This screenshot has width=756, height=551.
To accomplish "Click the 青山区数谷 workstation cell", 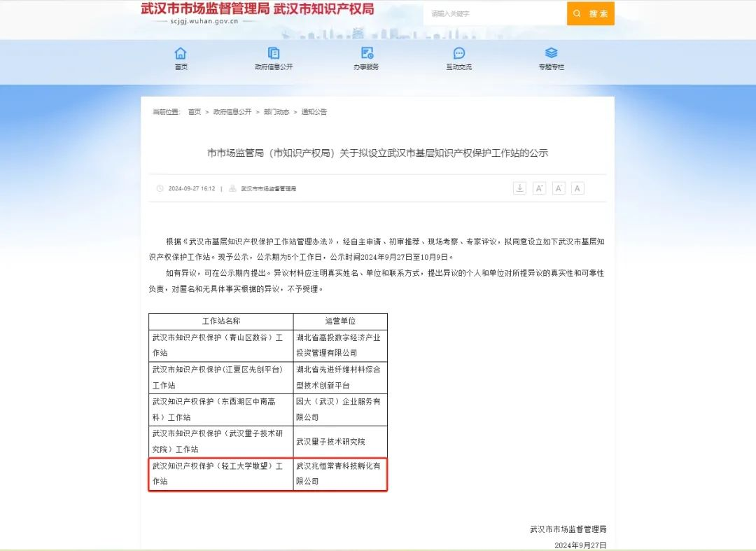I will (220, 345).
